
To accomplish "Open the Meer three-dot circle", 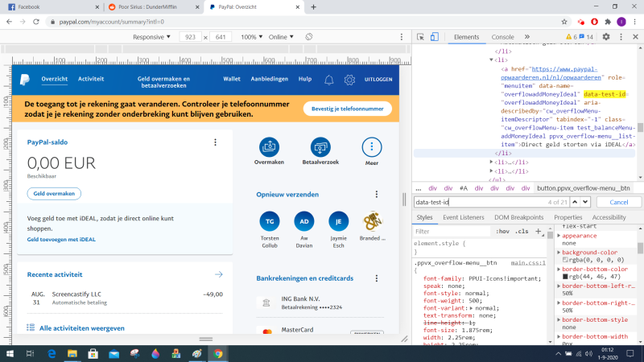I will pos(371,147).
